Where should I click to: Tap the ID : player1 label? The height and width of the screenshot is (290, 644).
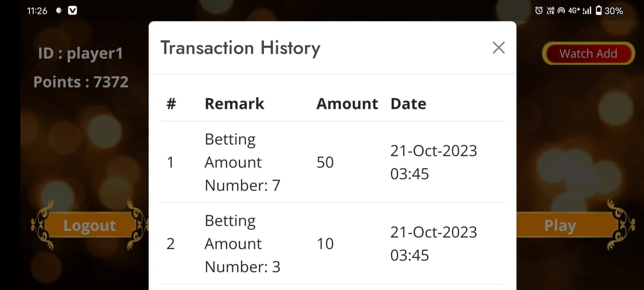point(80,54)
